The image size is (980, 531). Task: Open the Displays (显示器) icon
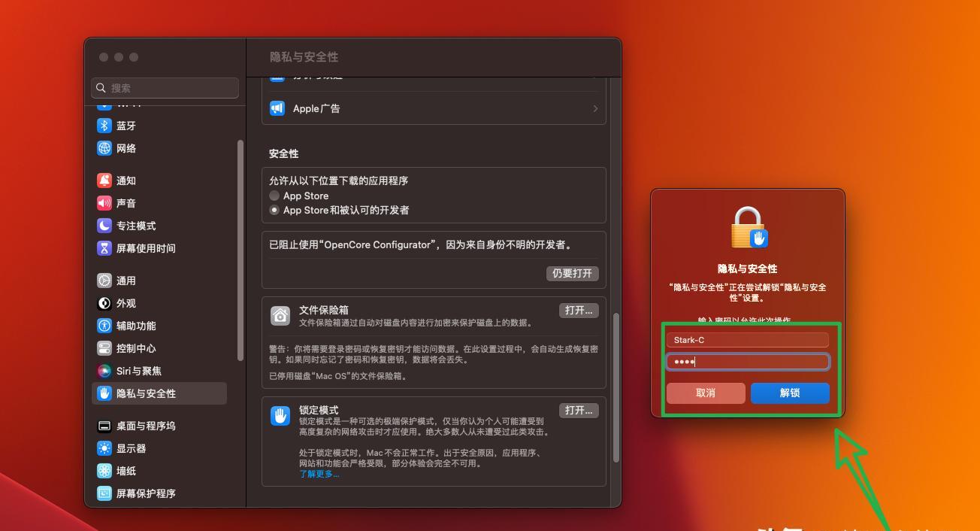tap(104, 448)
